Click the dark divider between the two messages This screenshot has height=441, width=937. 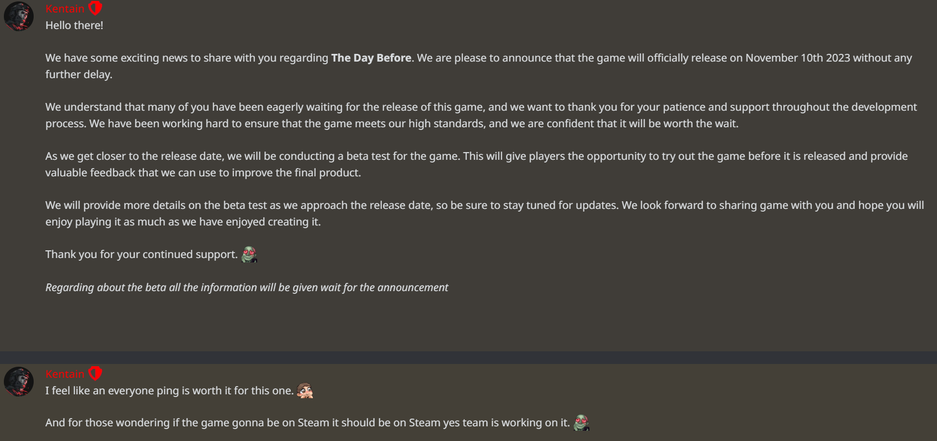[x=468, y=357]
